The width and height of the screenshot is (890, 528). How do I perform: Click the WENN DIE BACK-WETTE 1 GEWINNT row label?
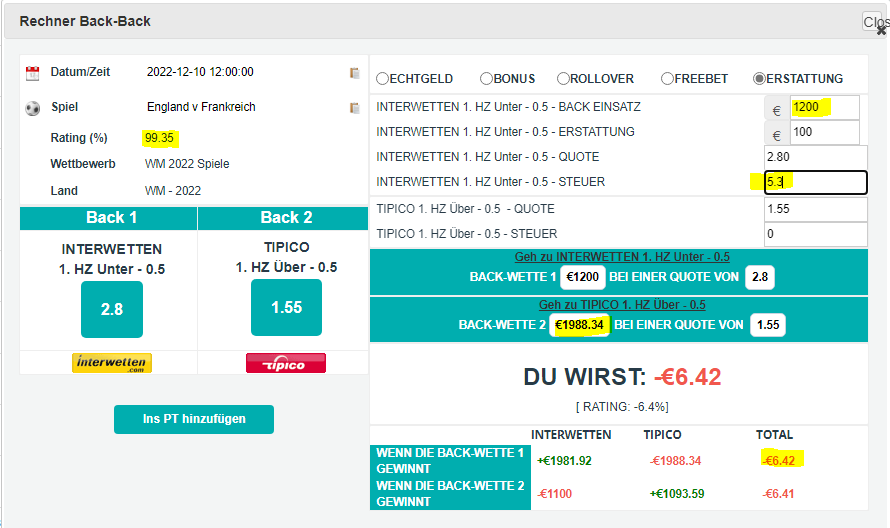450,461
